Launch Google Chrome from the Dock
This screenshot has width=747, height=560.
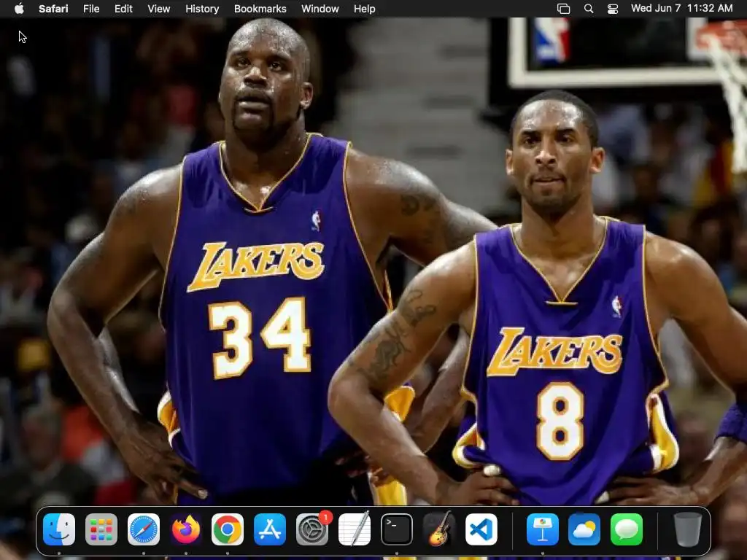coord(228,529)
